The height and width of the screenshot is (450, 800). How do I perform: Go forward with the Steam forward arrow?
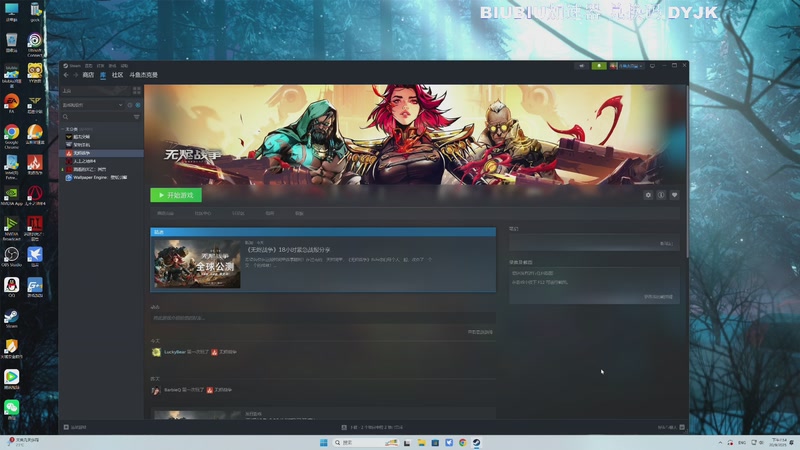76,75
